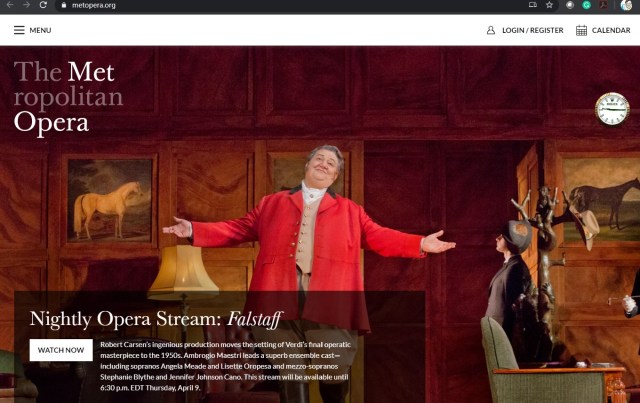View site info via the lock icon
This screenshot has width=640, height=403.
click(x=64, y=5)
